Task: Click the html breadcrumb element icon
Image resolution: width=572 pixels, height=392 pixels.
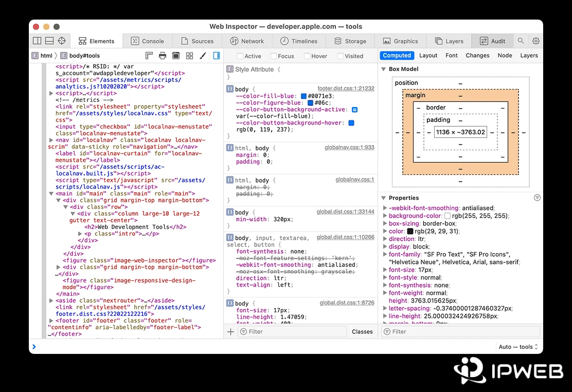Action: (35, 56)
